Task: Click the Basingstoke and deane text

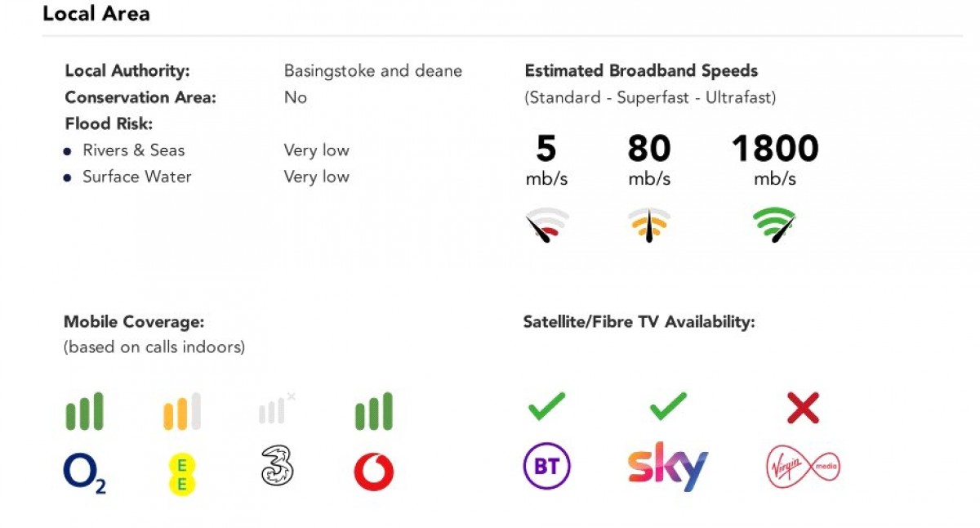Action: tap(372, 71)
